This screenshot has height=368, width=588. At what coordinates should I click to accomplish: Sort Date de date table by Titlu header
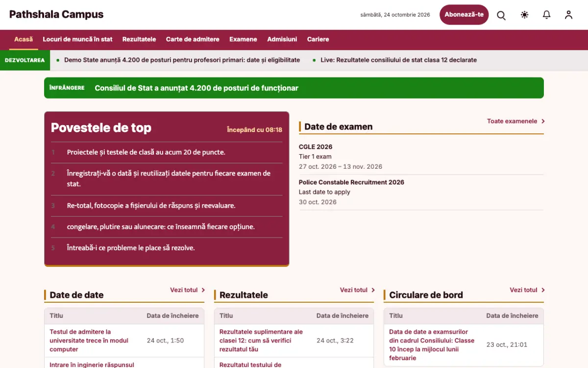tap(56, 315)
